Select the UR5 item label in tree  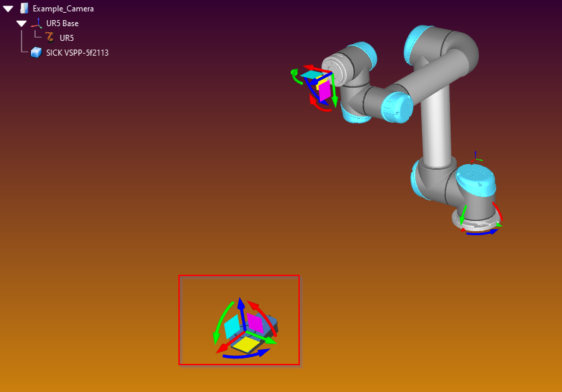tap(66, 38)
